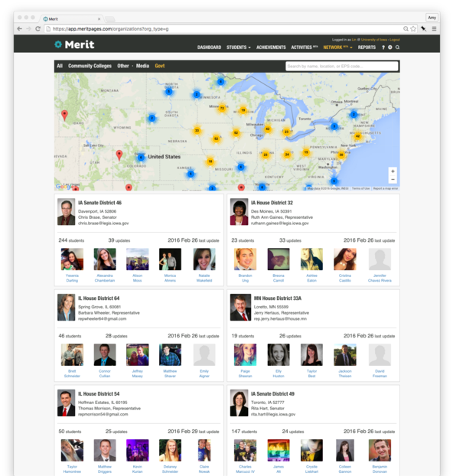Select the All filter tab

[x=60, y=66]
